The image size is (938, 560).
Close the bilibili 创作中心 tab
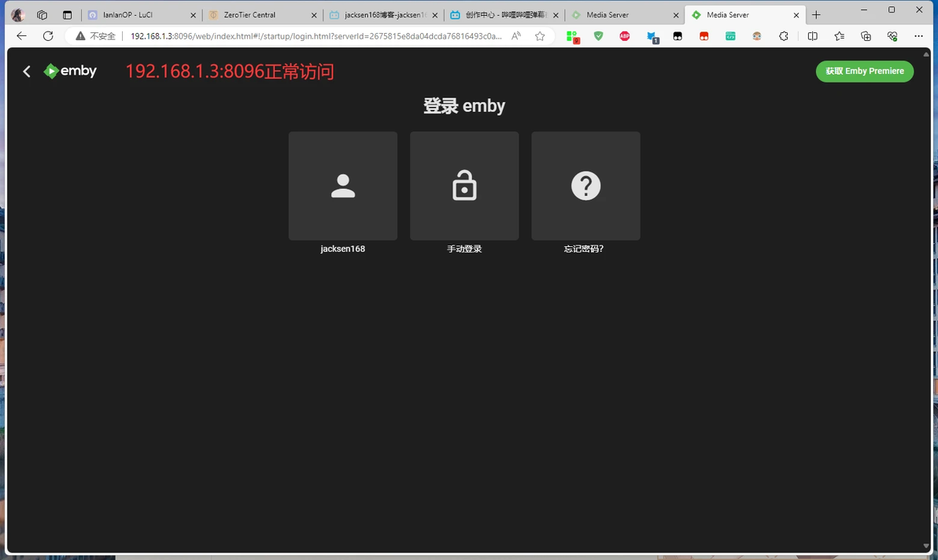pos(556,15)
